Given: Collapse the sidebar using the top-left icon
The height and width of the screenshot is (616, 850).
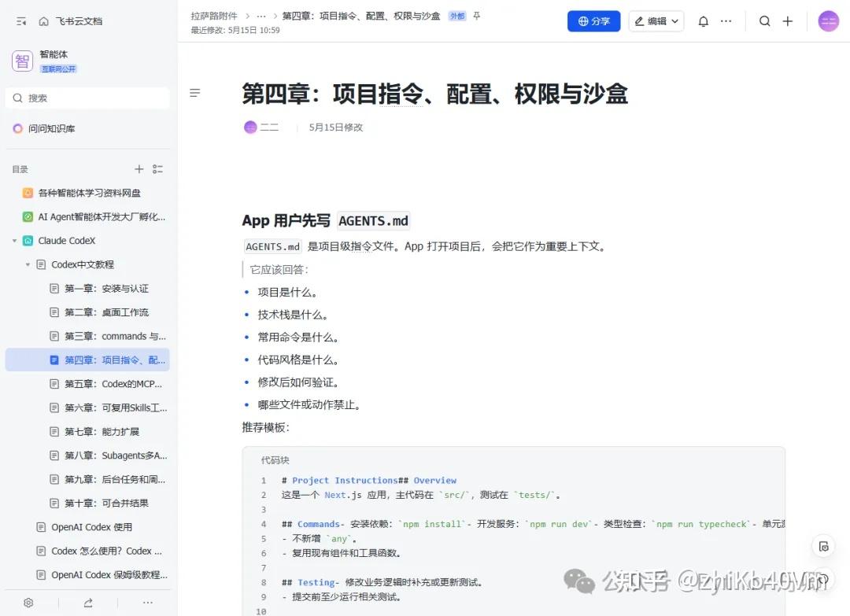Looking at the screenshot, I should 21,21.
